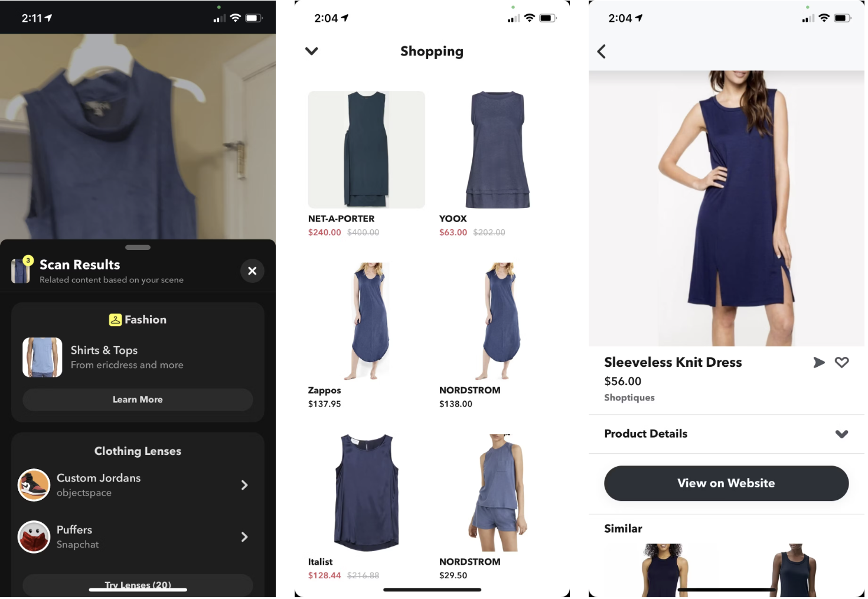The image size is (868, 599).
Task: Open the Zappos dress image
Action: click(367, 321)
